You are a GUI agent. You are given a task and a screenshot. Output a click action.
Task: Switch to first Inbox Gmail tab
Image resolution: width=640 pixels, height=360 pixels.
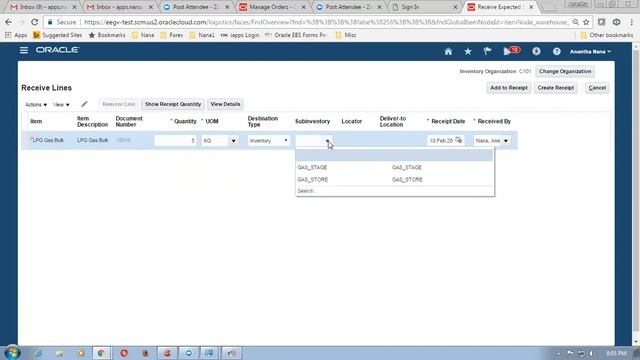(x=43, y=7)
